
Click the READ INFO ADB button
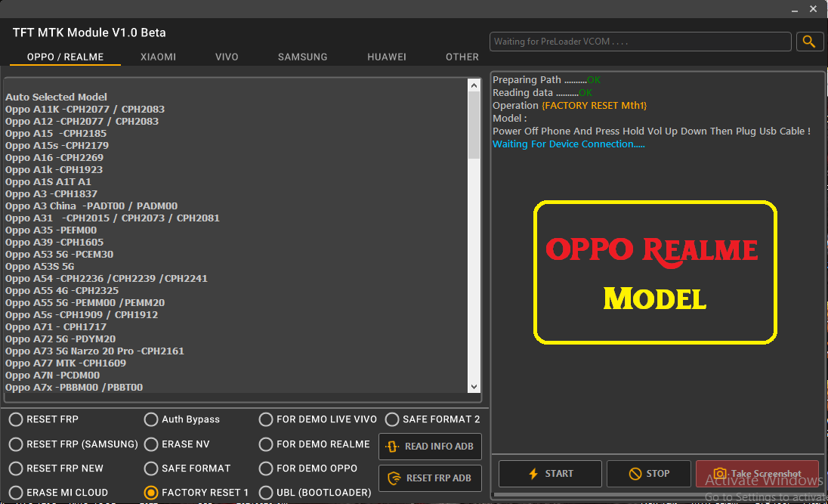431,447
